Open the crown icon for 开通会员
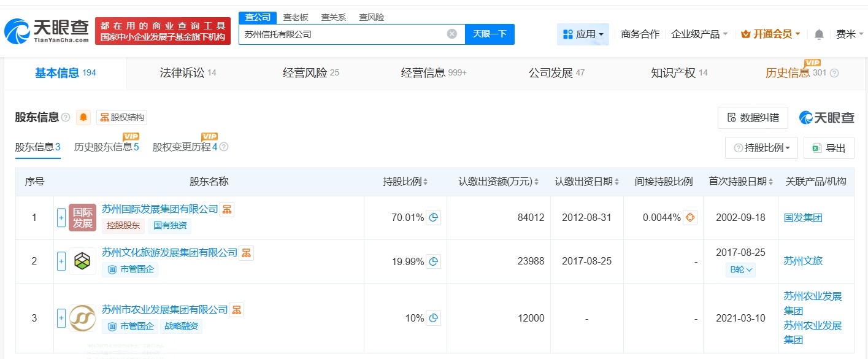The height and width of the screenshot is (359, 868). (x=745, y=34)
